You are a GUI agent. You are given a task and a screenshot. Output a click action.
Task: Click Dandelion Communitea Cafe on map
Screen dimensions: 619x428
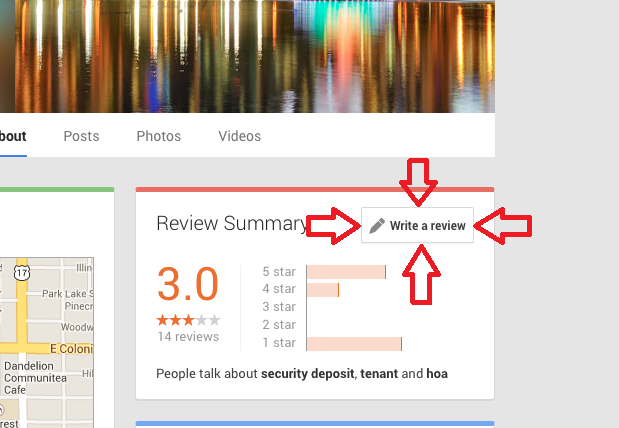pyautogui.click(x=35, y=377)
